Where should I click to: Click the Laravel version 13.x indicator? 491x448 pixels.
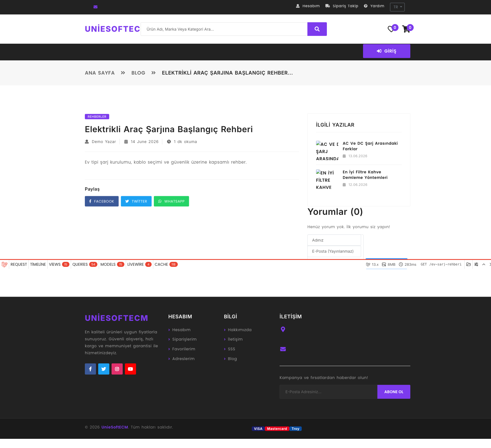372,264
